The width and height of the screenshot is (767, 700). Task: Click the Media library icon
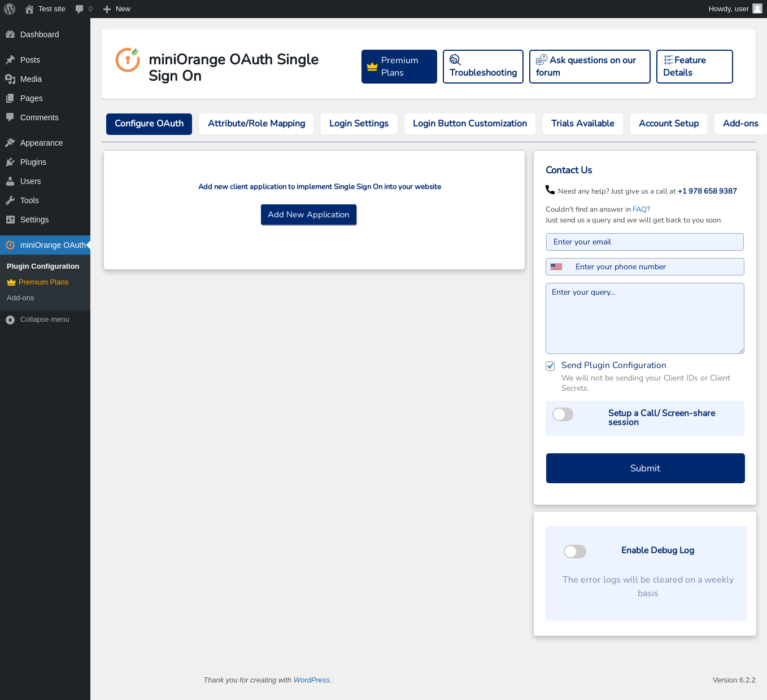tap(10, 79)
